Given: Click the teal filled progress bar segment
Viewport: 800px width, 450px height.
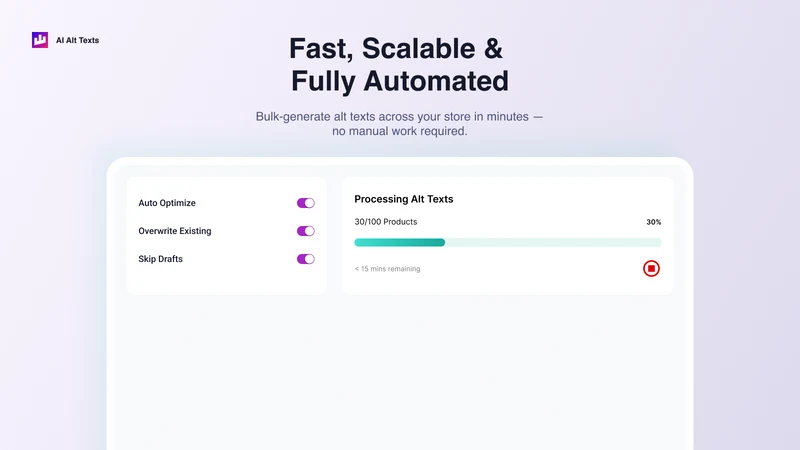Looking at the screenshot, I should pyautogui.click(x=399, y=242).
